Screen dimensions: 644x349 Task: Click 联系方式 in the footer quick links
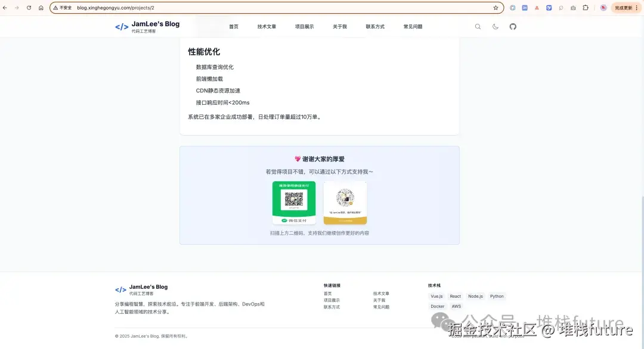(331, 307)
